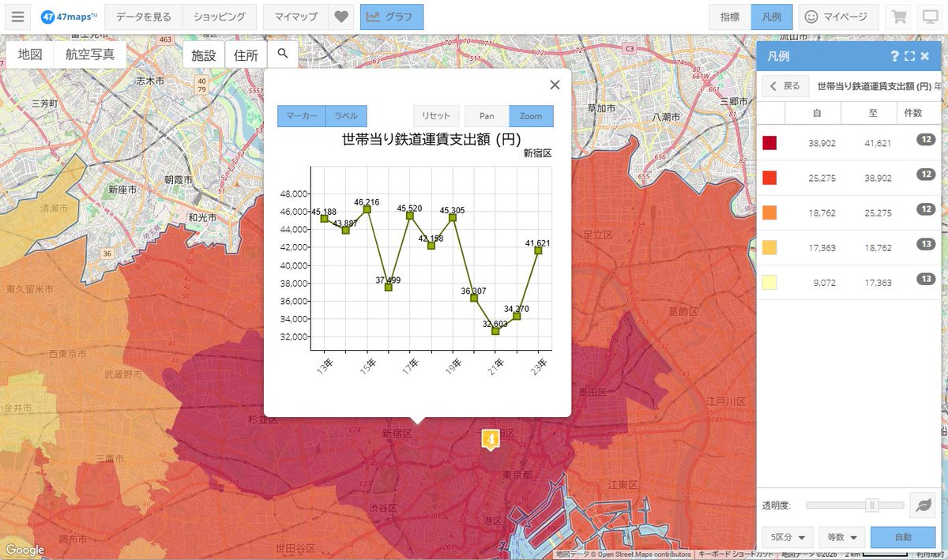This screenshot has width=948, height=560.
Task: Toggle the ラベル chart option
Action: 346,116
